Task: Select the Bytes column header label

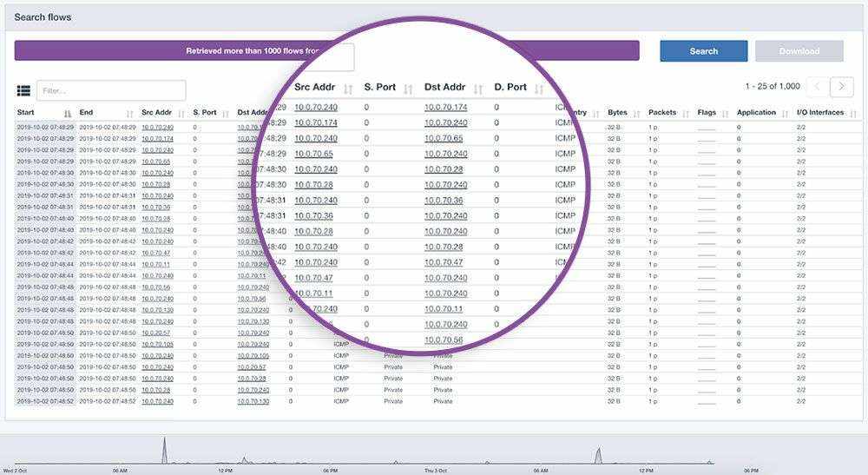Action: point(617,112)
